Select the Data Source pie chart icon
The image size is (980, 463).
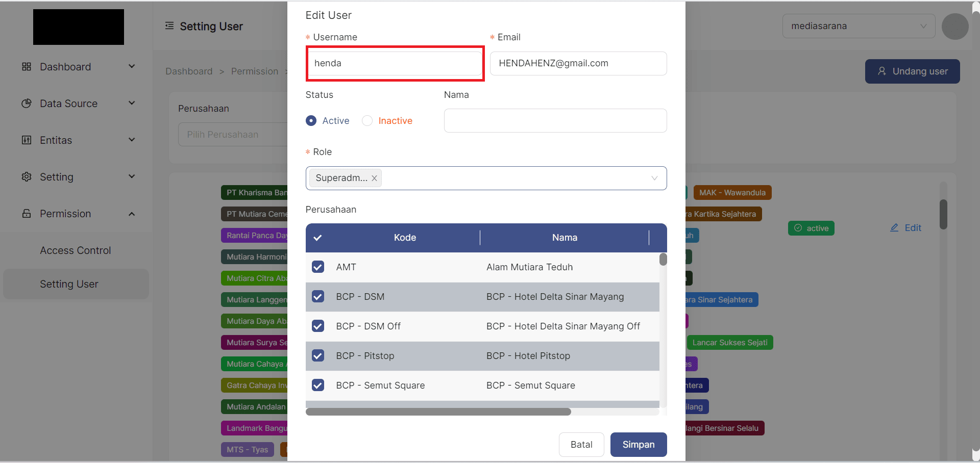click(26, 103)
